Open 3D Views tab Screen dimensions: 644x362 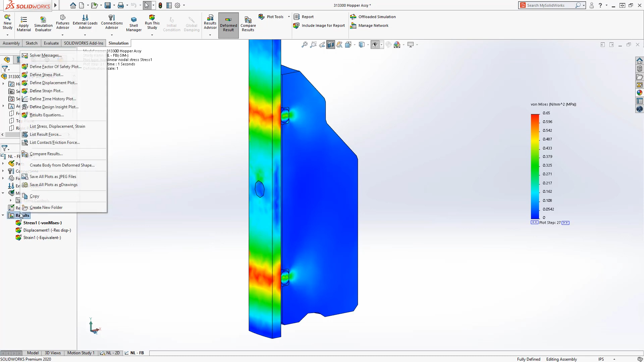(53, 353)
